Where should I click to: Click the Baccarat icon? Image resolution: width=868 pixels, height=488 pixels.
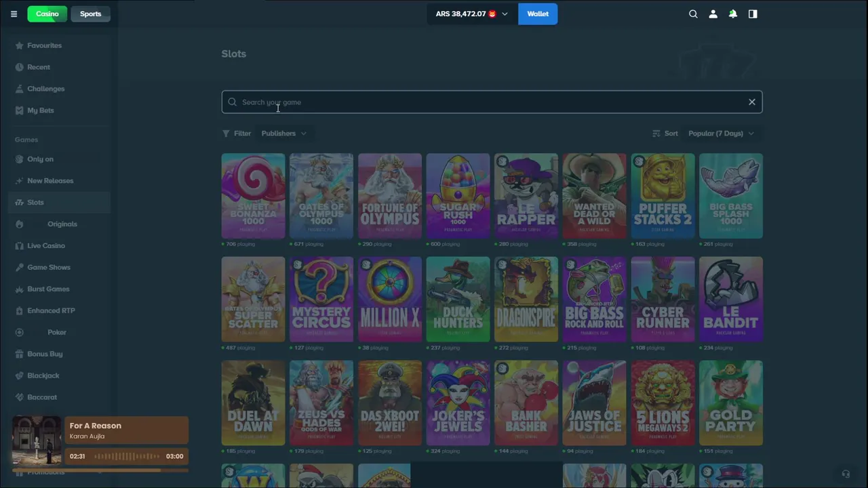tap(20, 398)
